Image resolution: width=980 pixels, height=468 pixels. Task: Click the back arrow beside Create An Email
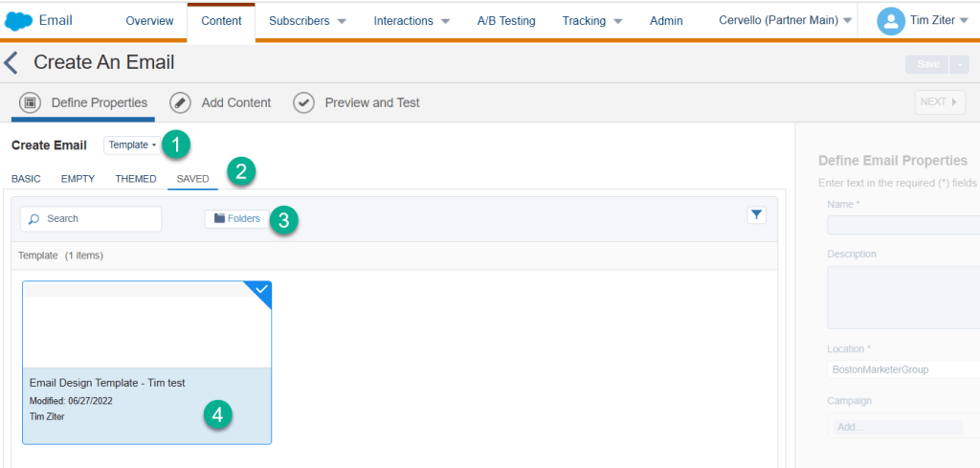tap(11, 63)
